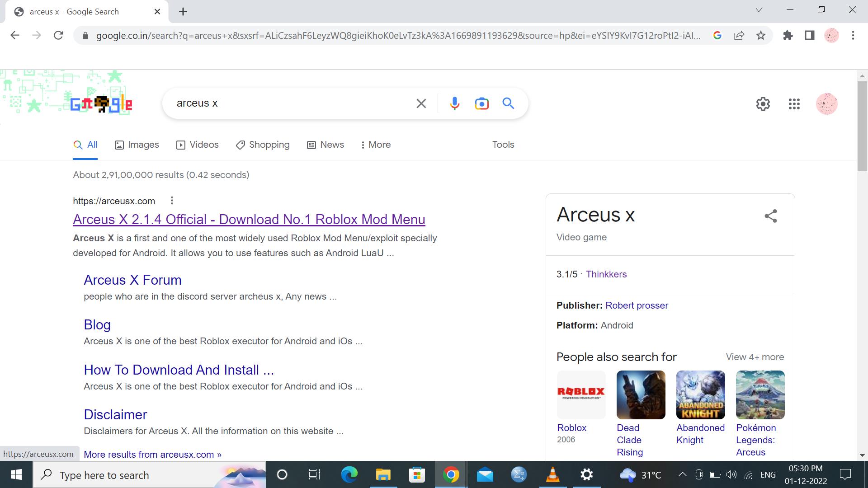The height and width of the screenshot is (488, 868).
Task: Click in the arceus x search field
Action: click(289, 103)
